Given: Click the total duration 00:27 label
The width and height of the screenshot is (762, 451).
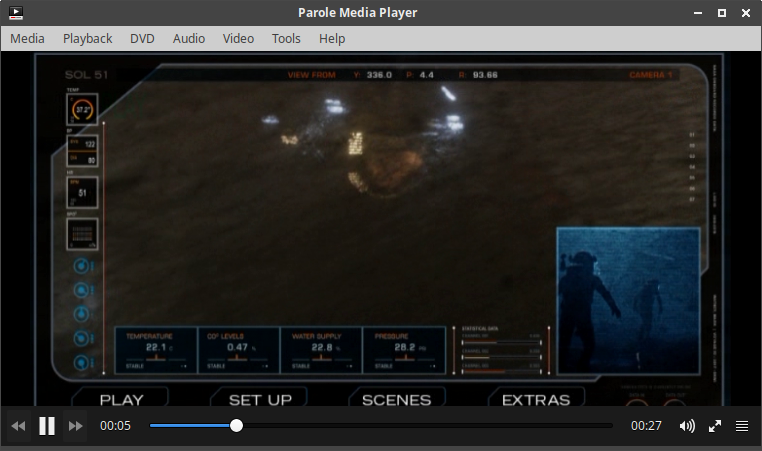Looking at the screenshot, I should coord(646,426).
